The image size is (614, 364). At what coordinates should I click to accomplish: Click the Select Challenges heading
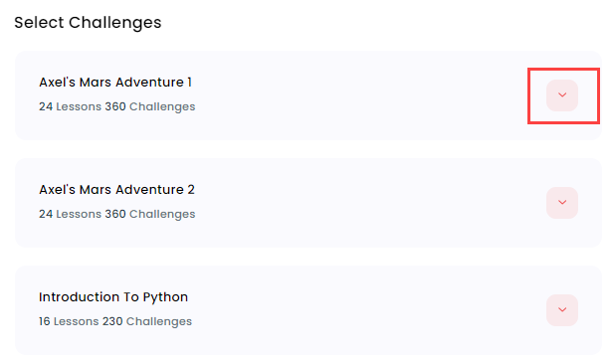tap(88, 22)
